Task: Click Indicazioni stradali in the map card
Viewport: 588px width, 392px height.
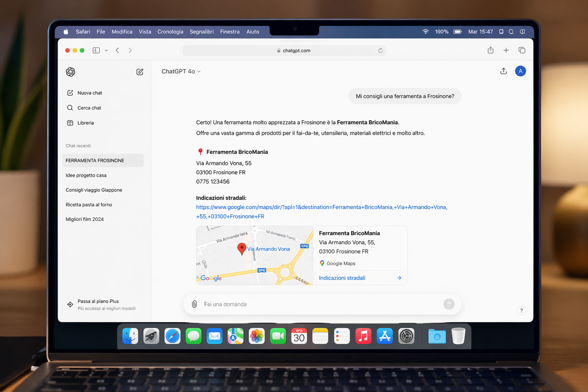Action: (342, 278)
